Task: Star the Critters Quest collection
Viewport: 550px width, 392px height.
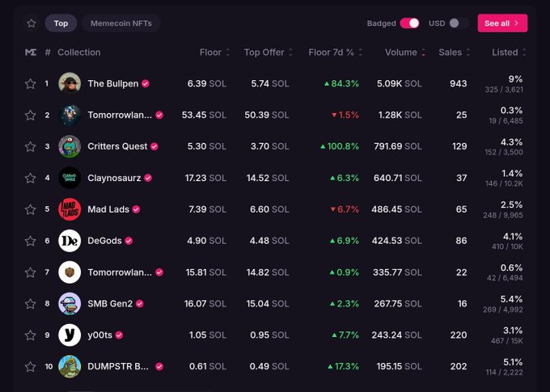Action: (31, 146)
